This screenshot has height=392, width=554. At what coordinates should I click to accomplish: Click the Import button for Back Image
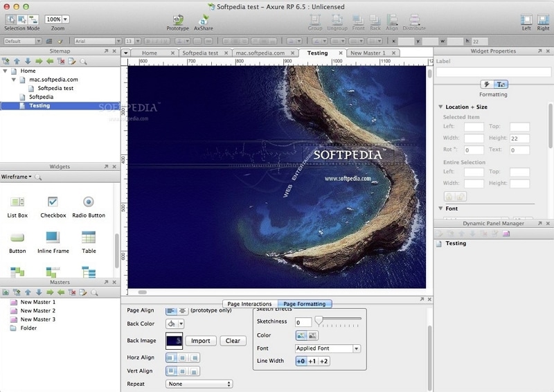coord(201,341)
